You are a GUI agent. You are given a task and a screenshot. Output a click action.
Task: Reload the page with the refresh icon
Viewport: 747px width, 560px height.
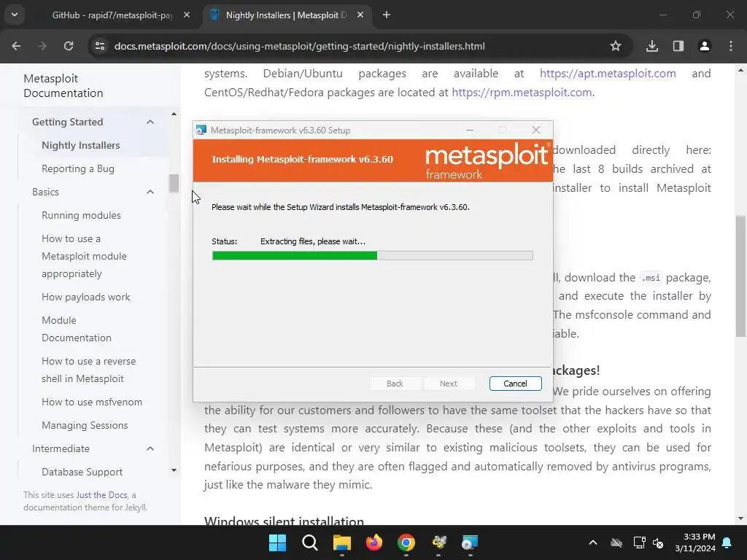click(x=69, y=46)
